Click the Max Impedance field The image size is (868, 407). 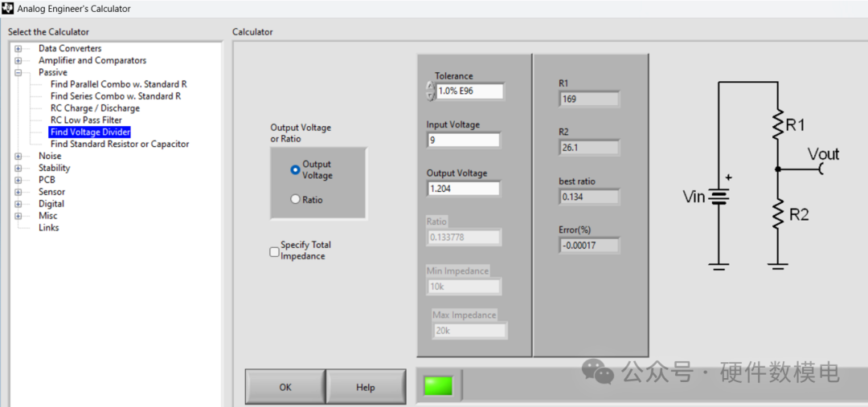pyautogui.click(x=469, y=331)
